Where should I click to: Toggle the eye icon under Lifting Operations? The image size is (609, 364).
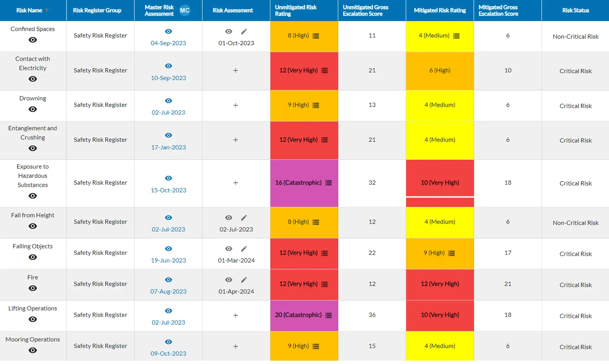[33, 319]
